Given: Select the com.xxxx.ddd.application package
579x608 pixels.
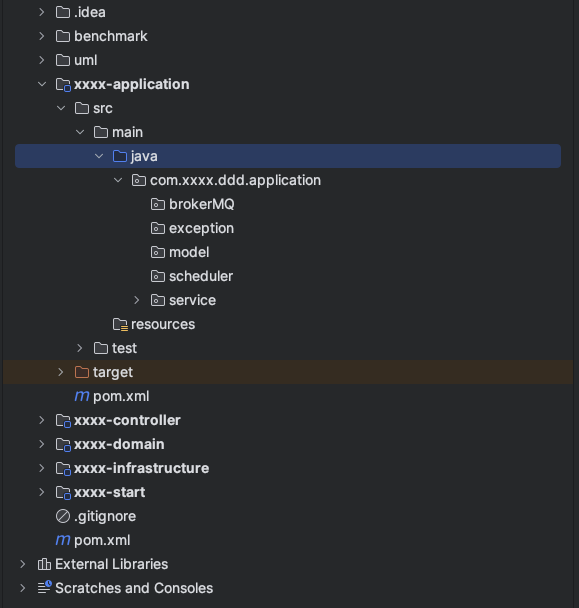Looking at the screenshot, I should pyautogui.click(x=235, y=180).
